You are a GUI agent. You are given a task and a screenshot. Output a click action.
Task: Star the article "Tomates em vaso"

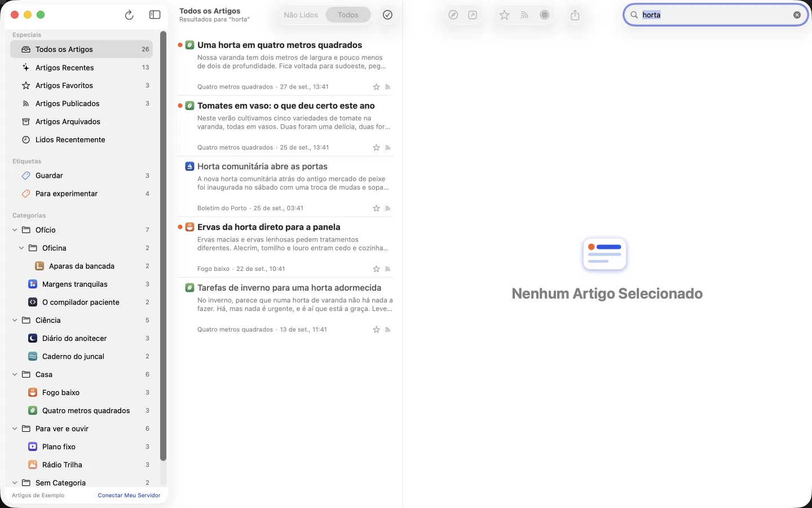click(376, 148)
